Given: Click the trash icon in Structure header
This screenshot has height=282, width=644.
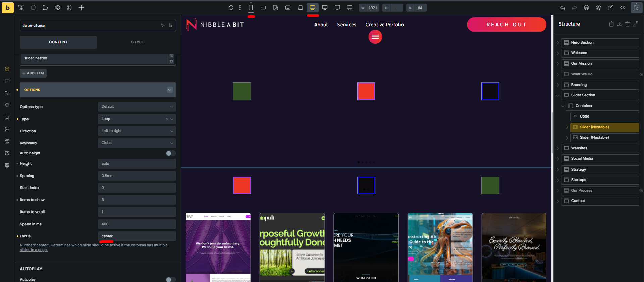Looking at the screenshot, I should [627, 24].
